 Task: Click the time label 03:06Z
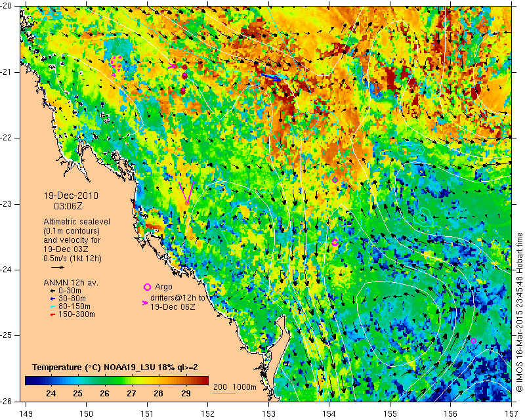coord(68,206)
